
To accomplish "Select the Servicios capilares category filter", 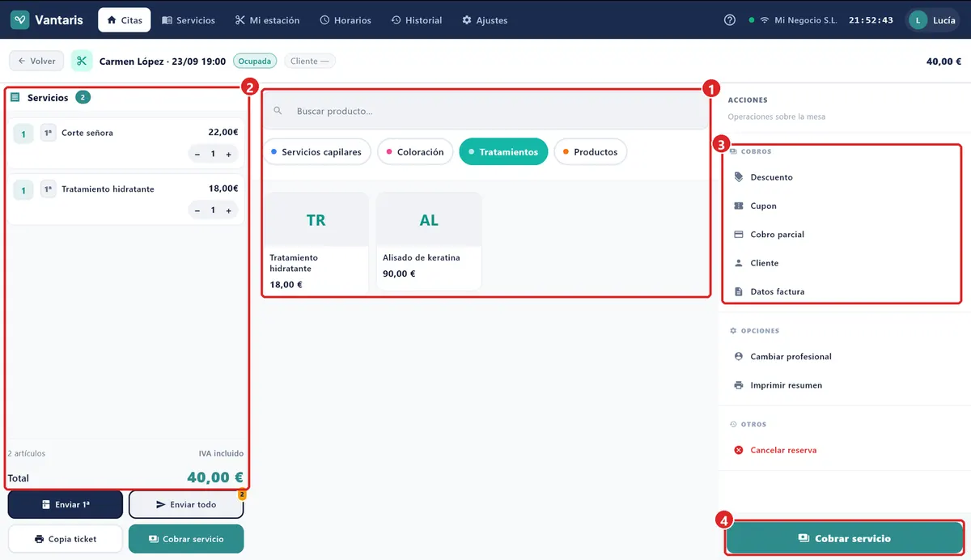I will tap(316, 152).
